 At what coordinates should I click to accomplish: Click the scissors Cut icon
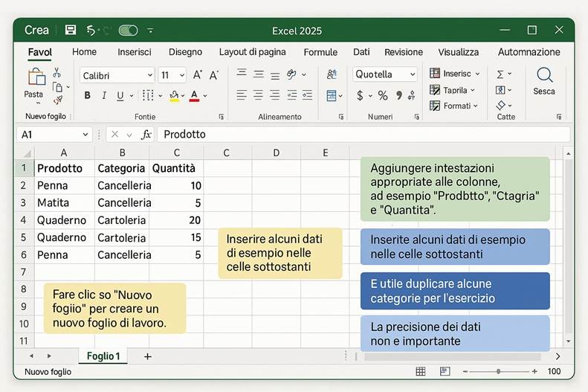[x=56, y=73]
